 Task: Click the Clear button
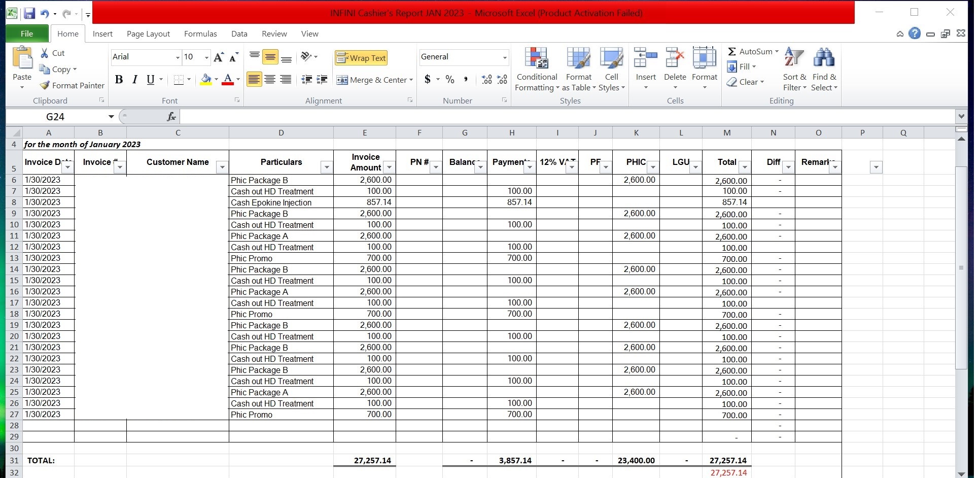point(745,82)
